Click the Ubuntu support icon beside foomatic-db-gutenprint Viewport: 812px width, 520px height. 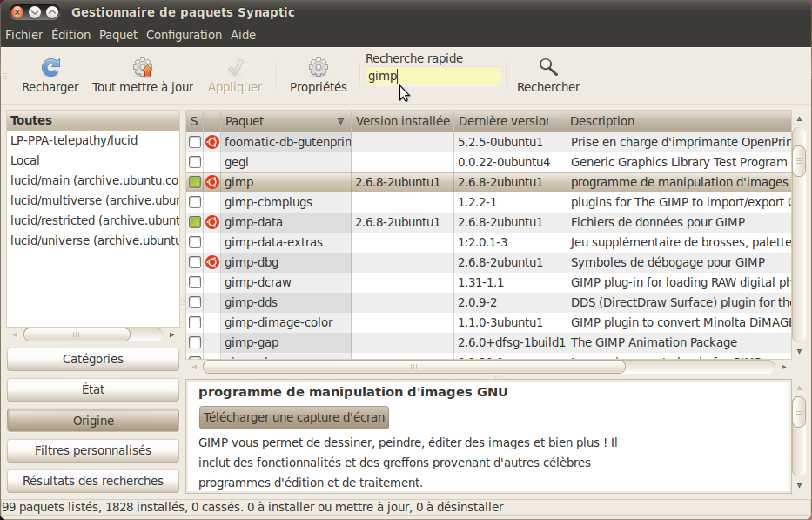(211, 142)
